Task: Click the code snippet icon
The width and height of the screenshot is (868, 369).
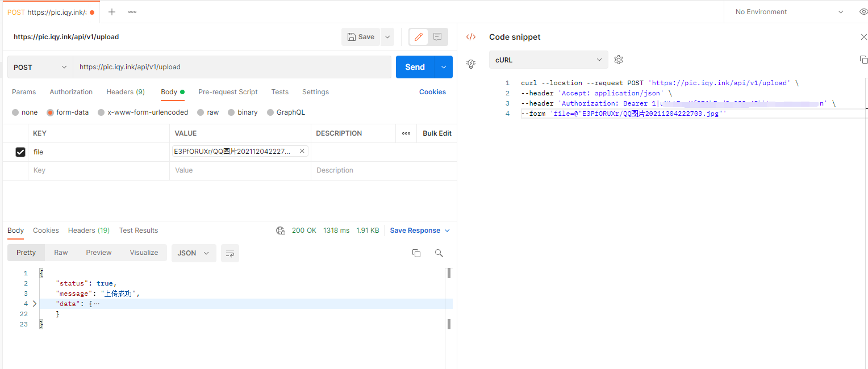Action: pyautogui.click(x=471, y=37)
